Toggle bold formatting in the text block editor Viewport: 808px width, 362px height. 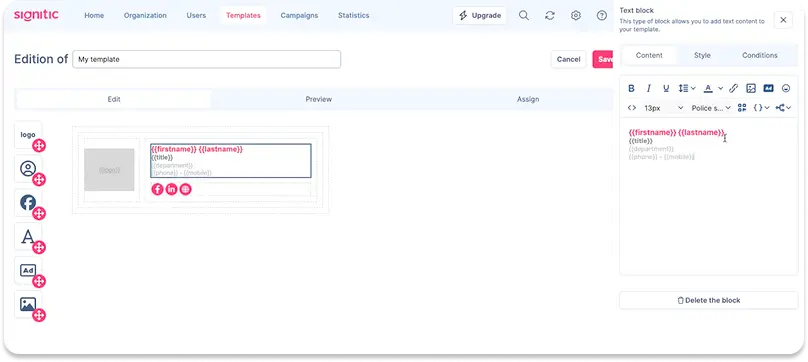pyautogui.click(x=631, y=88)
